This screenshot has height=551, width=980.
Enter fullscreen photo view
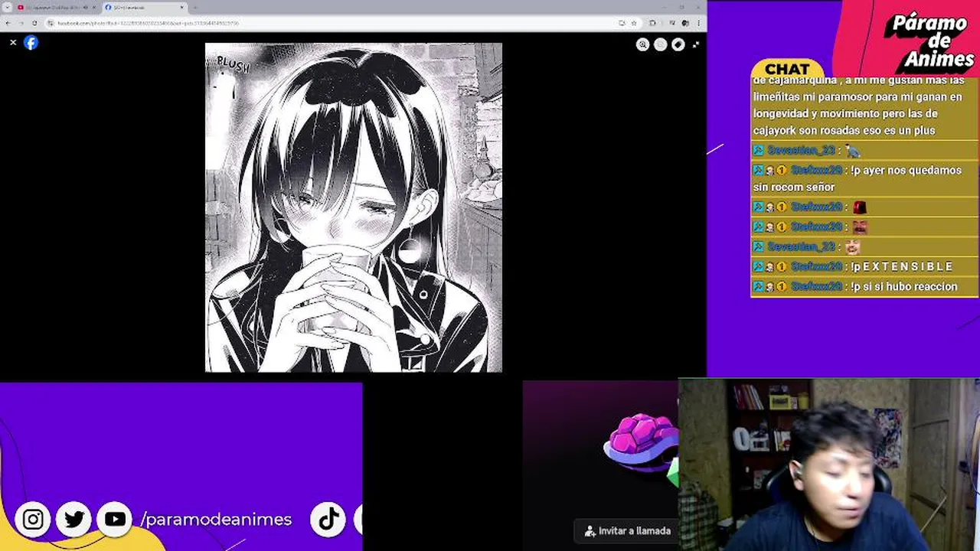pyautogui.click(x=695, y=44)
